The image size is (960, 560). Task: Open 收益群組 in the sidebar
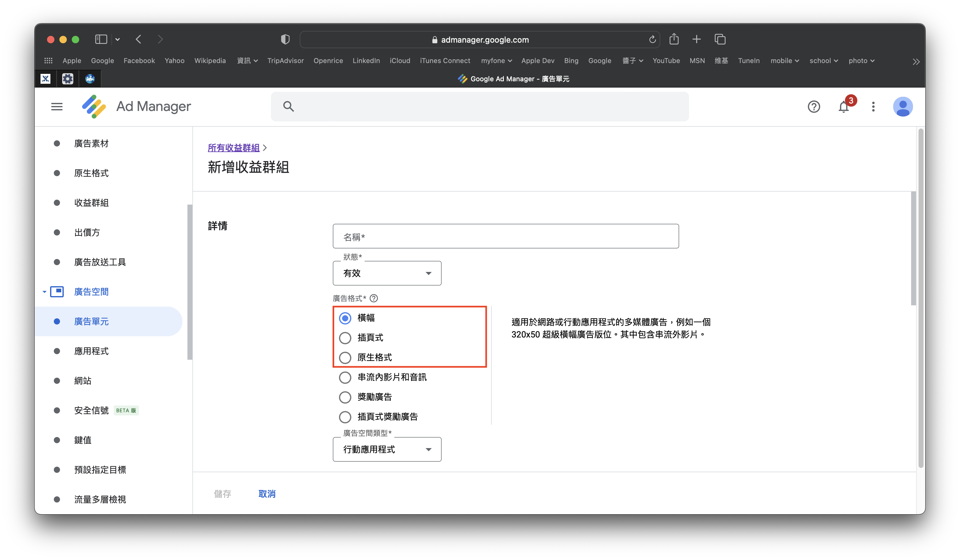point(92,203)
